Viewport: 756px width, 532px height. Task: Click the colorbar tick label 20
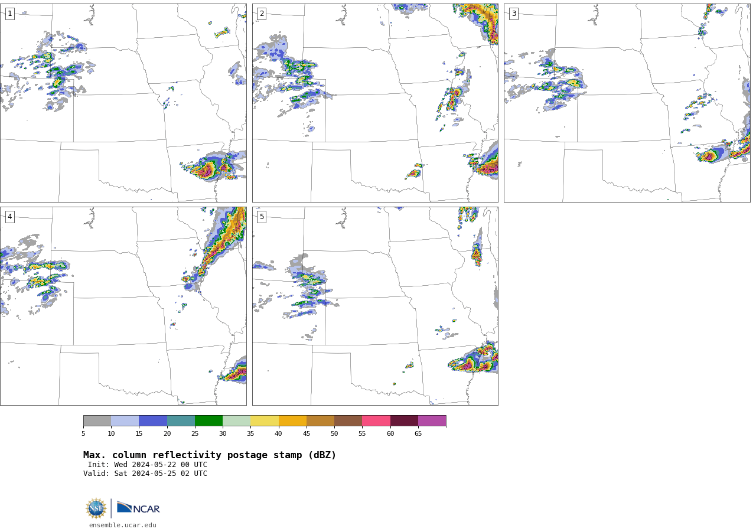coord(167,434)
